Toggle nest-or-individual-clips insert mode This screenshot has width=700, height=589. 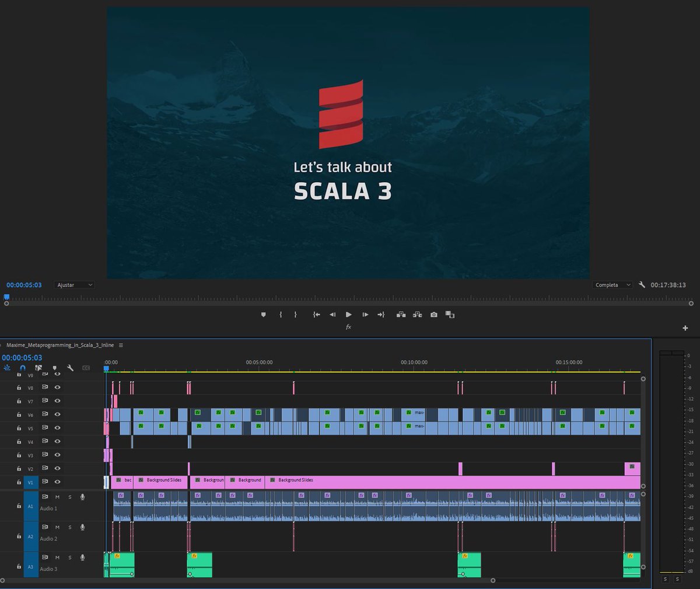[7, 368]
